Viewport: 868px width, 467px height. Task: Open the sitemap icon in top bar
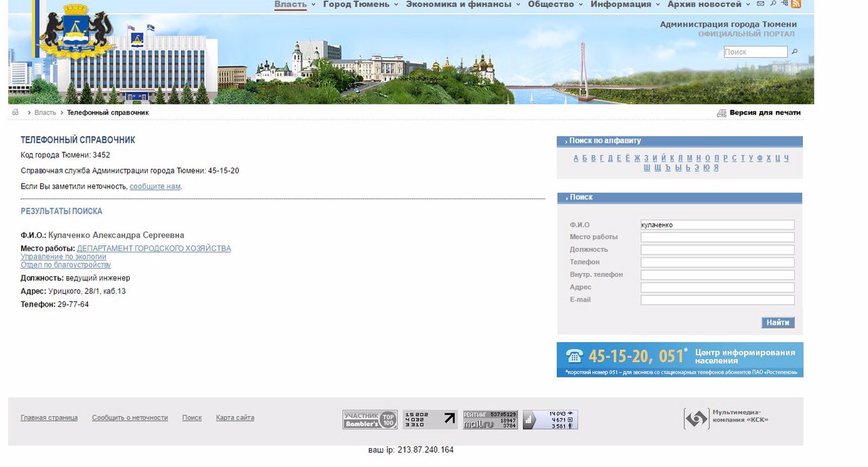tap(785, 3)
